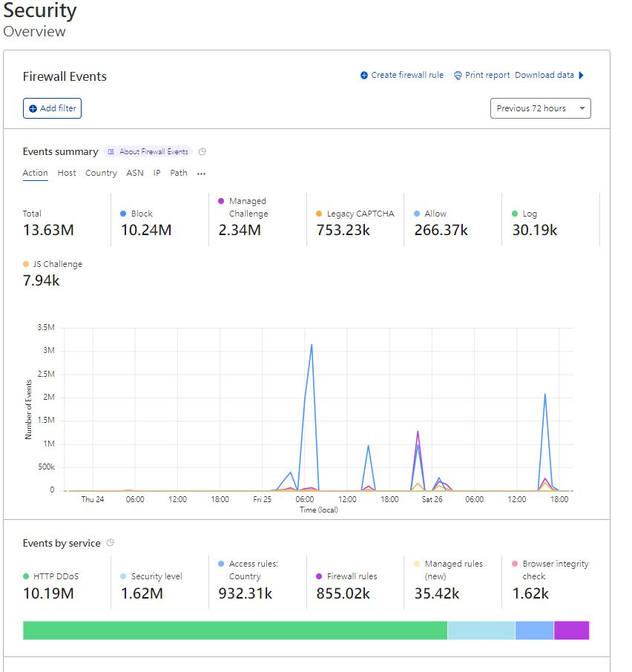Click the plus icon in Add filter
The width and height of the screenshot is (632, 672).
[33, 108]
